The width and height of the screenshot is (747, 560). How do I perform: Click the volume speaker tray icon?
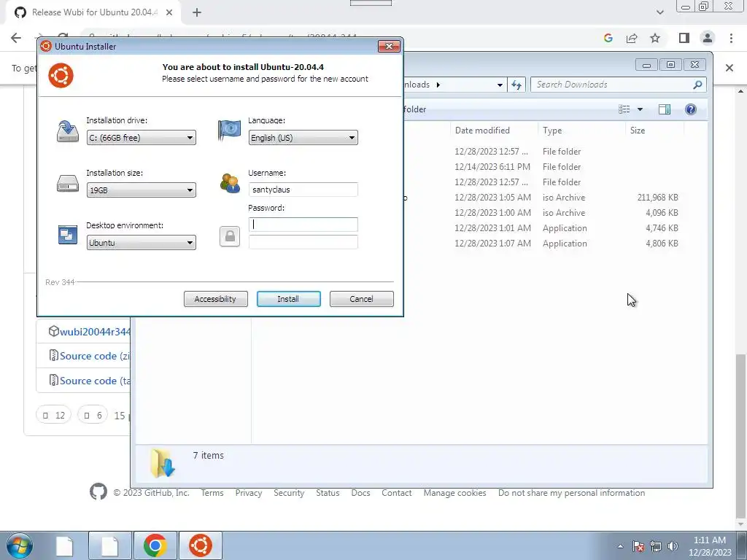[673, 546]
